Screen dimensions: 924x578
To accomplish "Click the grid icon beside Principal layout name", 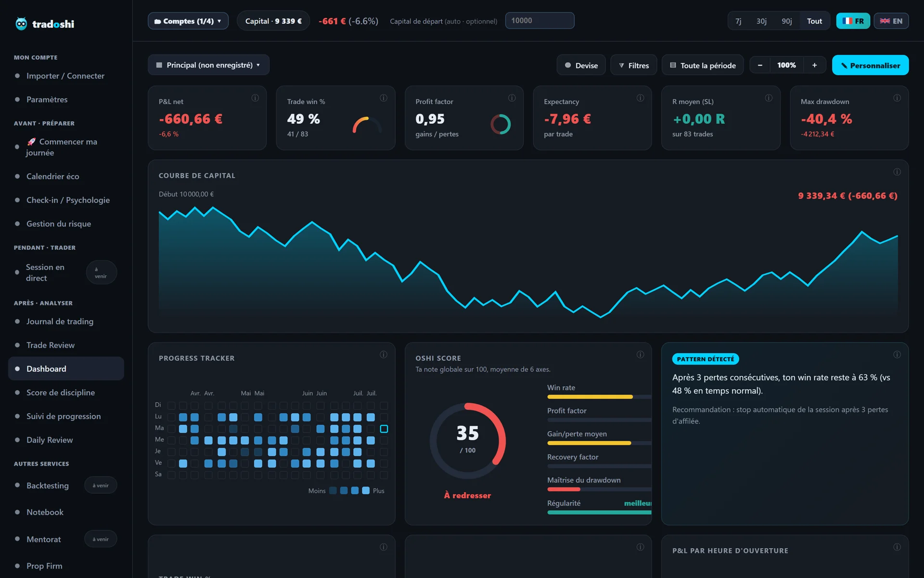I will coord(159,65).
